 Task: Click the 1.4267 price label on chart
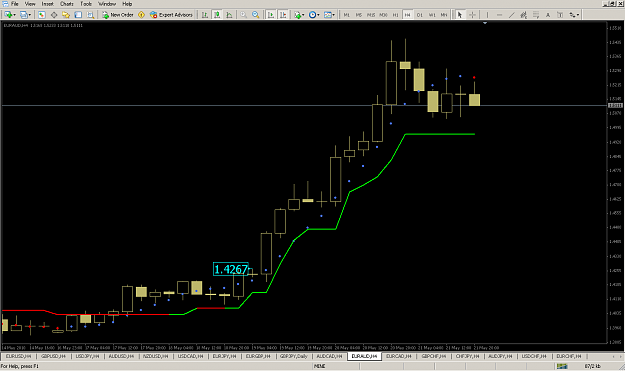coord(231,269)
